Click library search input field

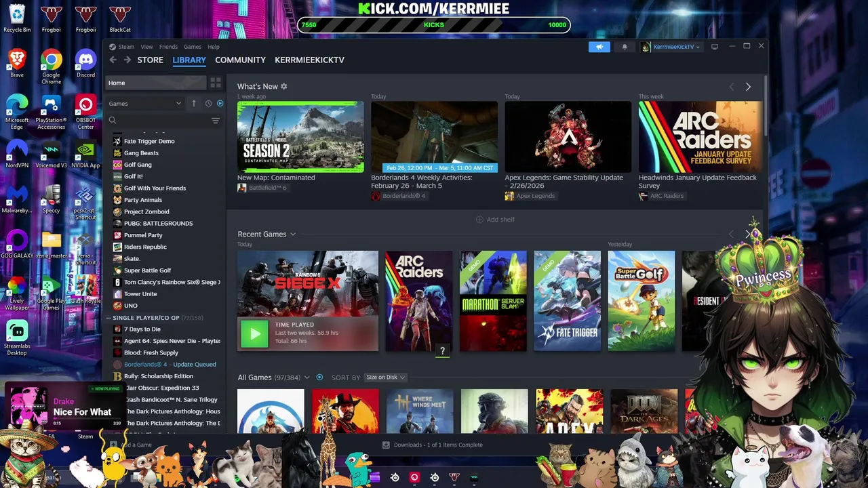click(163, 121)
